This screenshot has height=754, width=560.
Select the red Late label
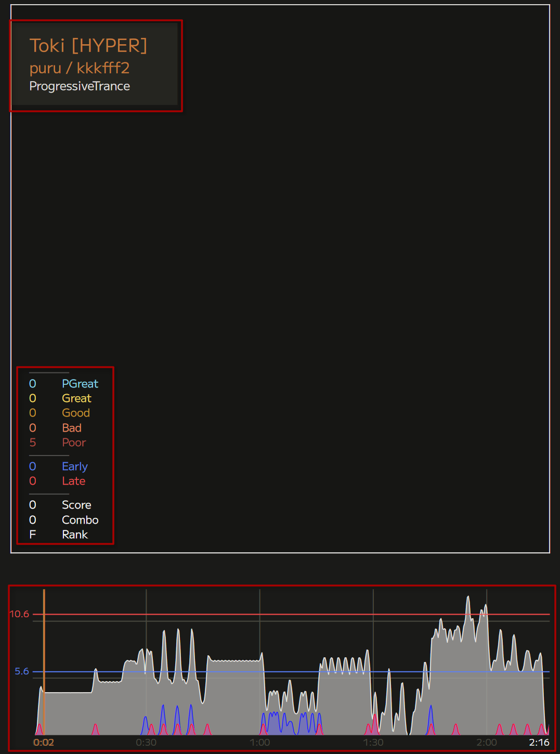73,481
